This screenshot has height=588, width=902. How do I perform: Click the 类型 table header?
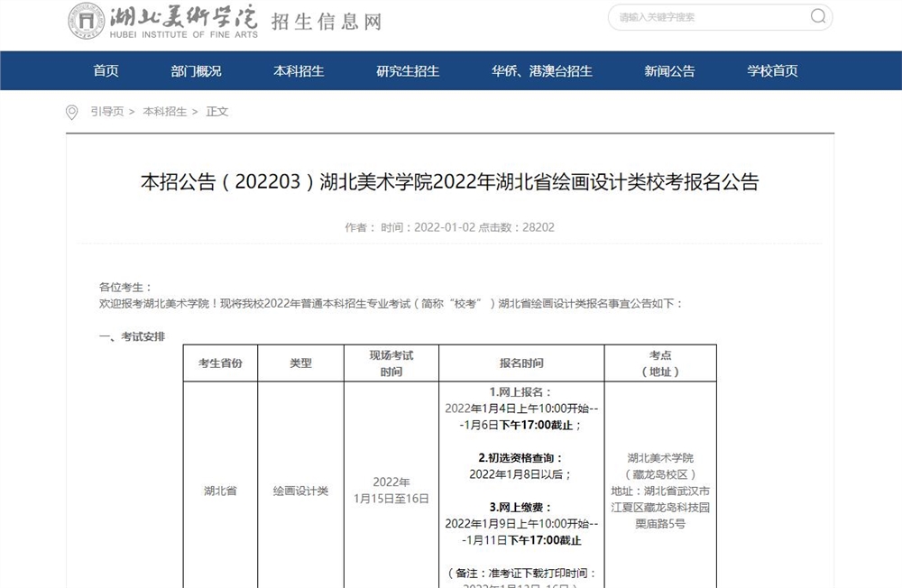pyautogui.click(x=301, y=363)
